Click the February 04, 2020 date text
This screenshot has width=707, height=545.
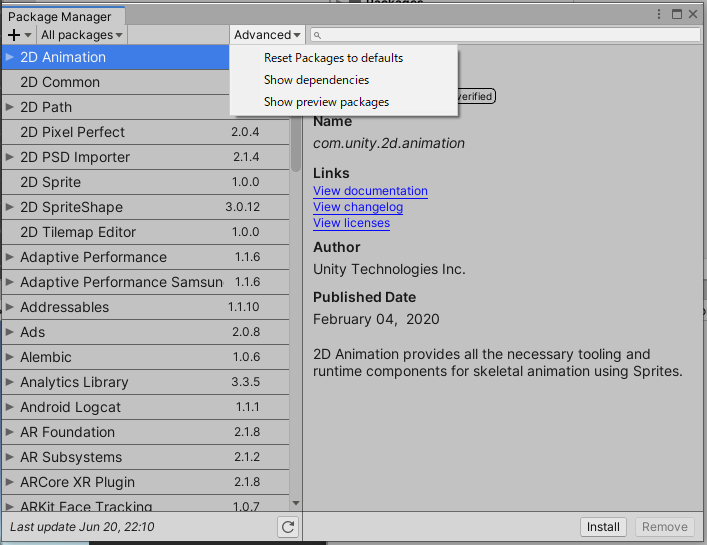tap(376, 319)
